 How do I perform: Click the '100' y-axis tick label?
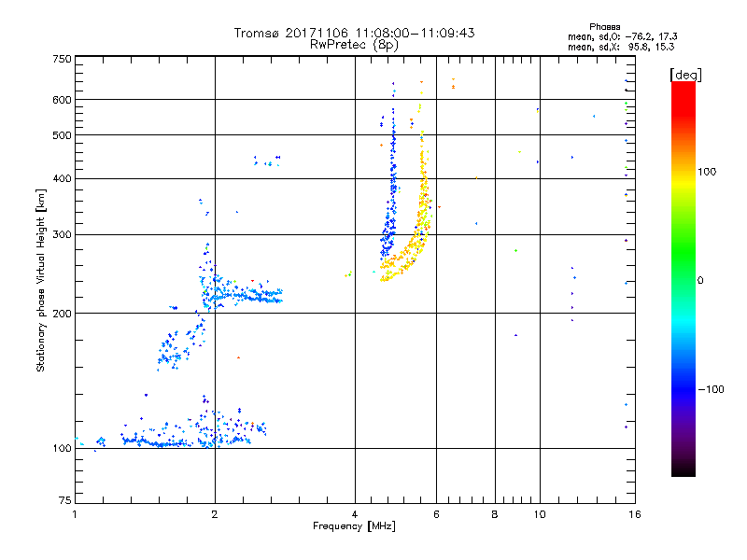[x=62, y=449]
